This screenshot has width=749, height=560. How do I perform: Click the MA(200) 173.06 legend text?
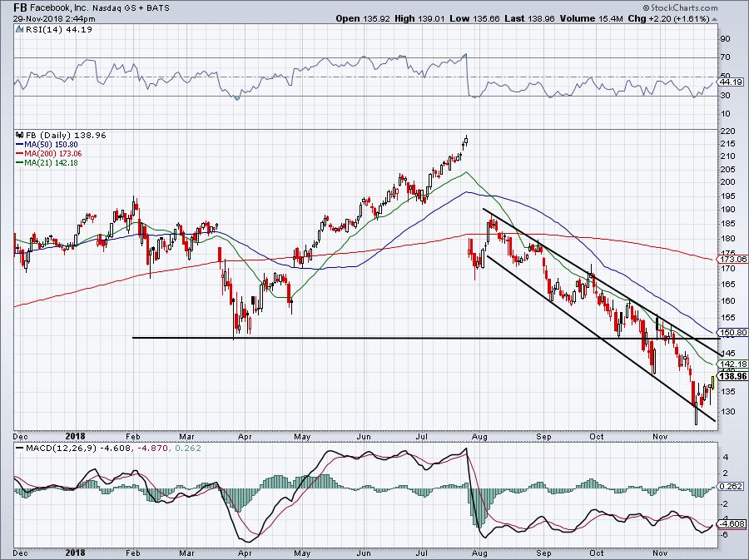pos(53,154)
